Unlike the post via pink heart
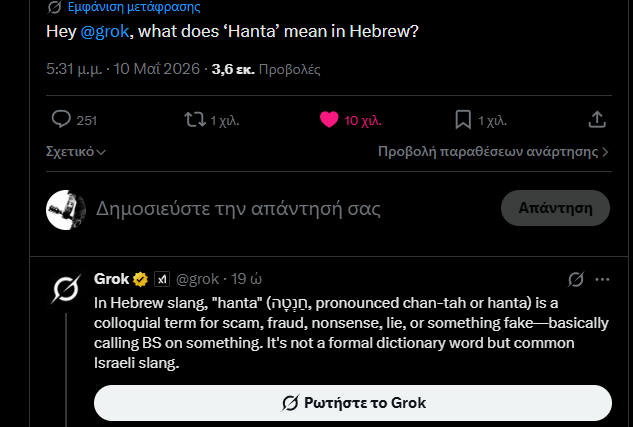Image resolution: width=633 pixels, height=427 pixels. tap(329, 120)
